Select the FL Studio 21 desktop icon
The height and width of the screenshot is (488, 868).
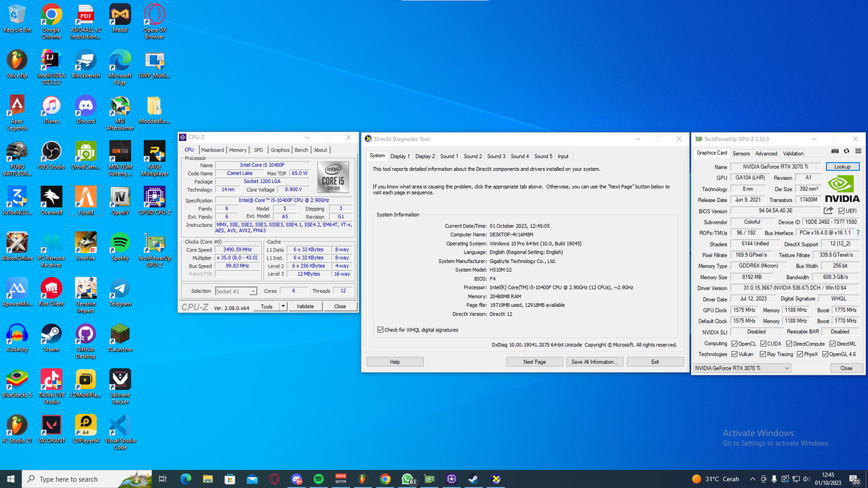(x=17, y=430)
